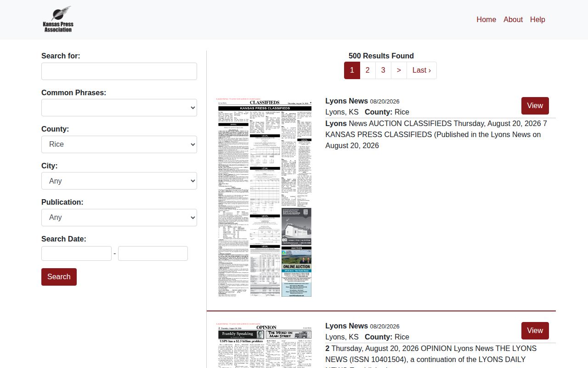588x368 pixels.
Task: Click the Search Date start field
Action: (76, 253)
